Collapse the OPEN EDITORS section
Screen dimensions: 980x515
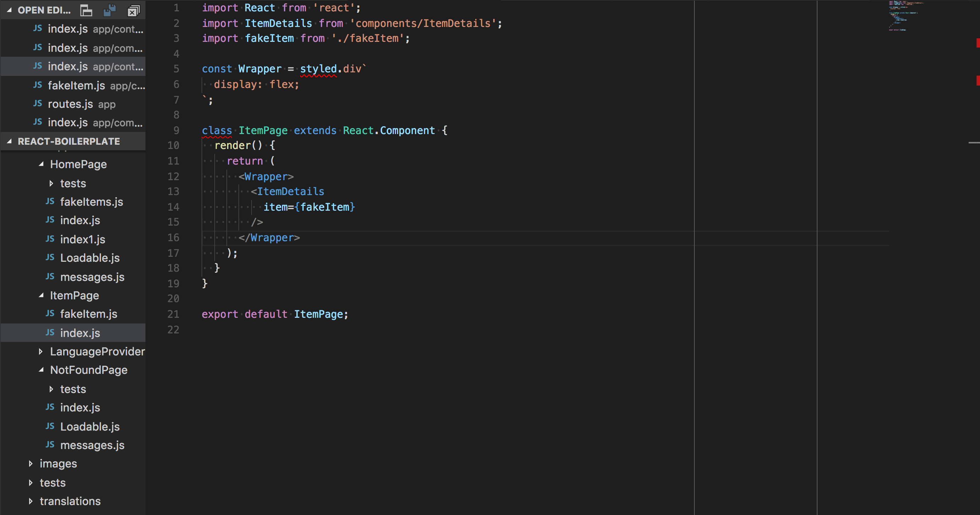click(9, 10)
